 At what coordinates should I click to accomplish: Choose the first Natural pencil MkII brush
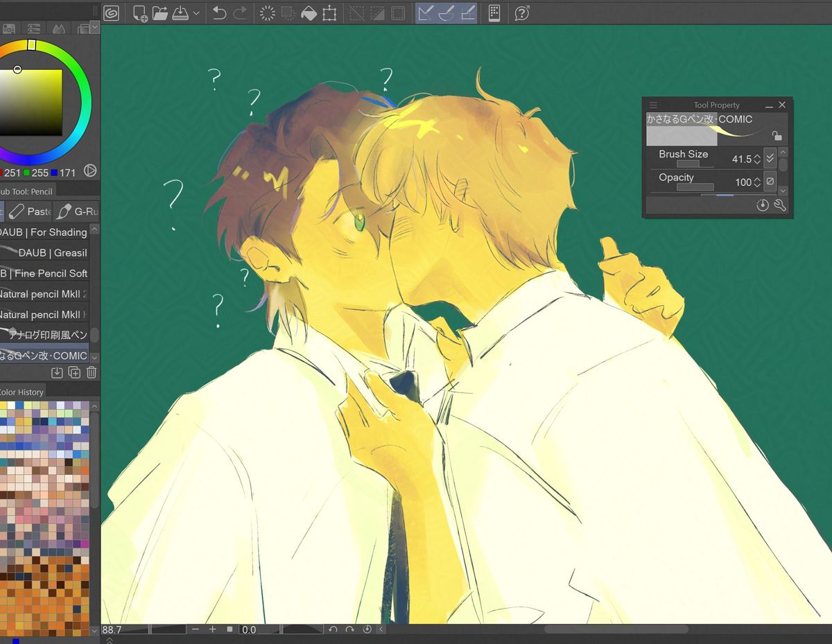[44, 294]
